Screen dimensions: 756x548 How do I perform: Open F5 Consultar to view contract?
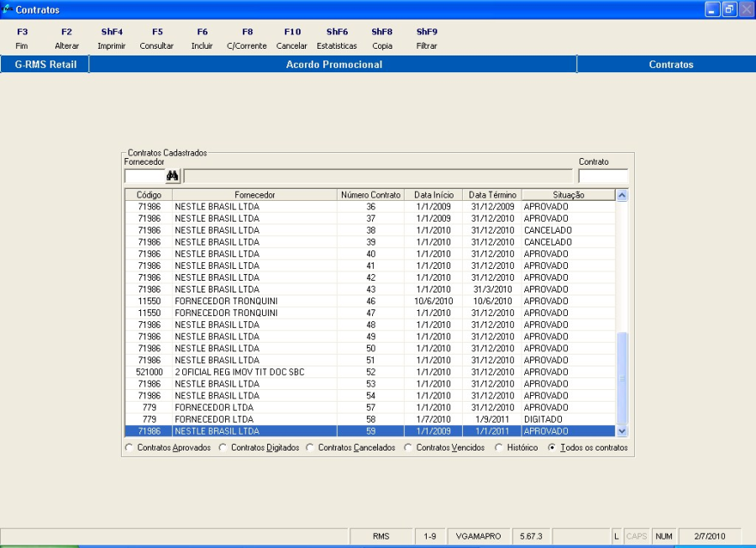coord(157,39)
